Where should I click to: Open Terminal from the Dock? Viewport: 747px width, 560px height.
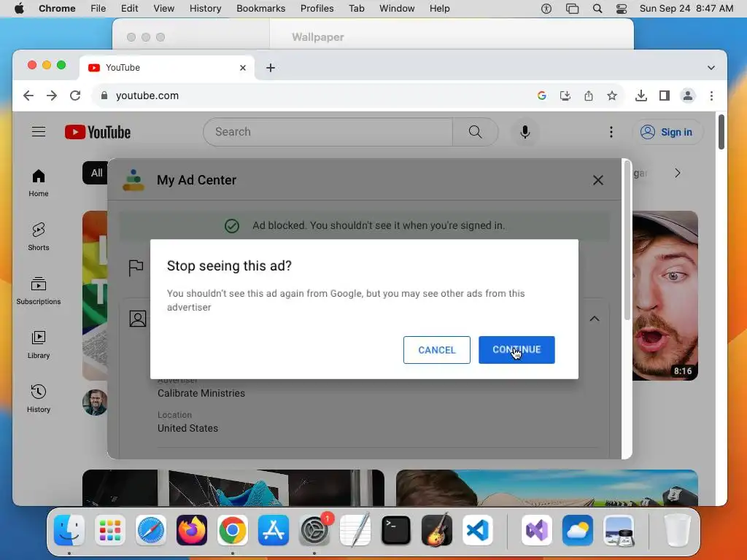click(x=396, y=530)
